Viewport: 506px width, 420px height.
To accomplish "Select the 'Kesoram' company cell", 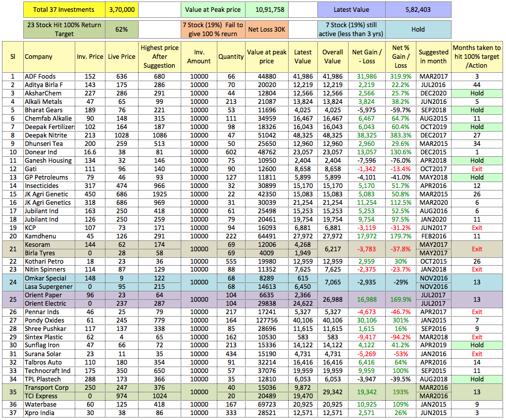I will (x=49, y=245).
